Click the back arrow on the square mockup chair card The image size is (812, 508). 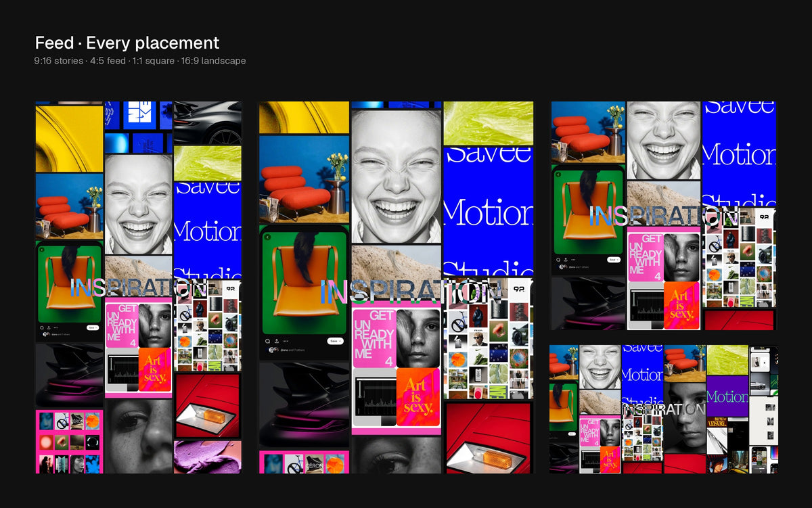[558, 175]
